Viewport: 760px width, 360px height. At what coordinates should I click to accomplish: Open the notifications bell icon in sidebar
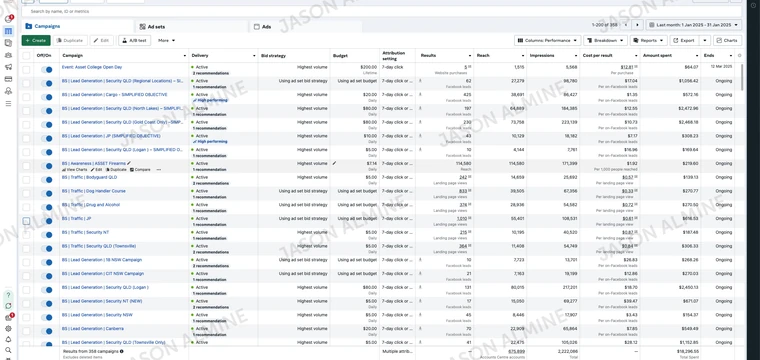tap(8, 340)
